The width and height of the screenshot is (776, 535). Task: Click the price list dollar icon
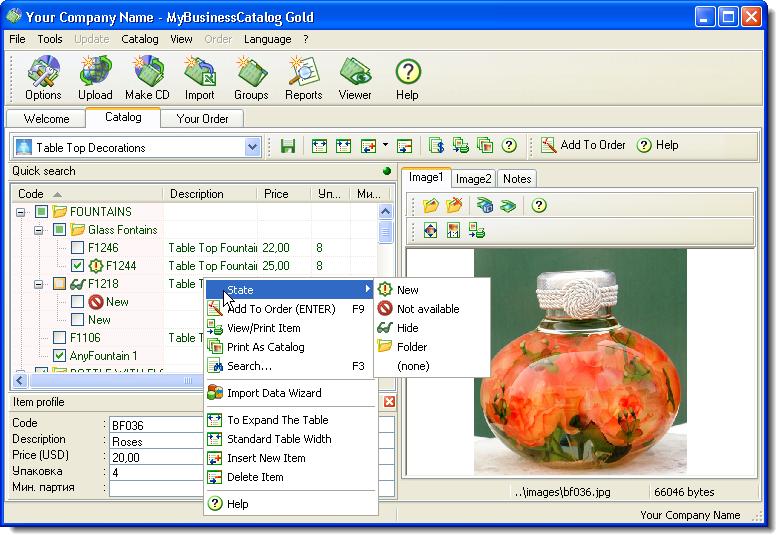point(436,146)
